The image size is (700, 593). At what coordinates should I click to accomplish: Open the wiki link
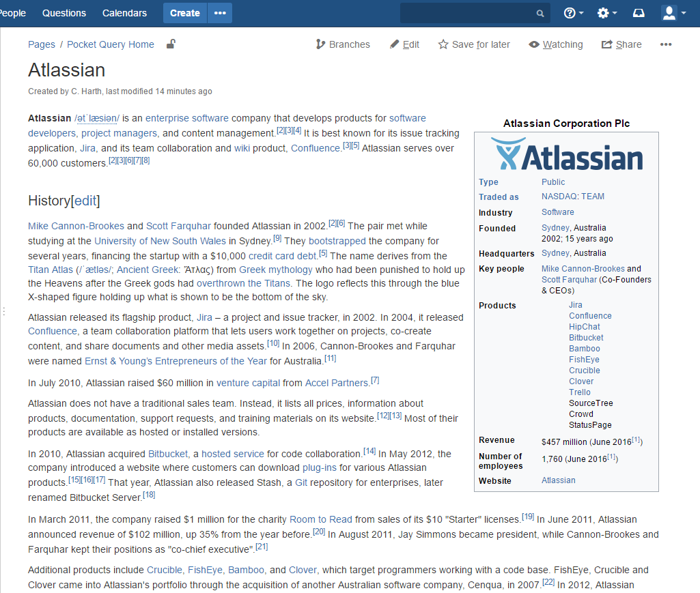click(242, 148)
